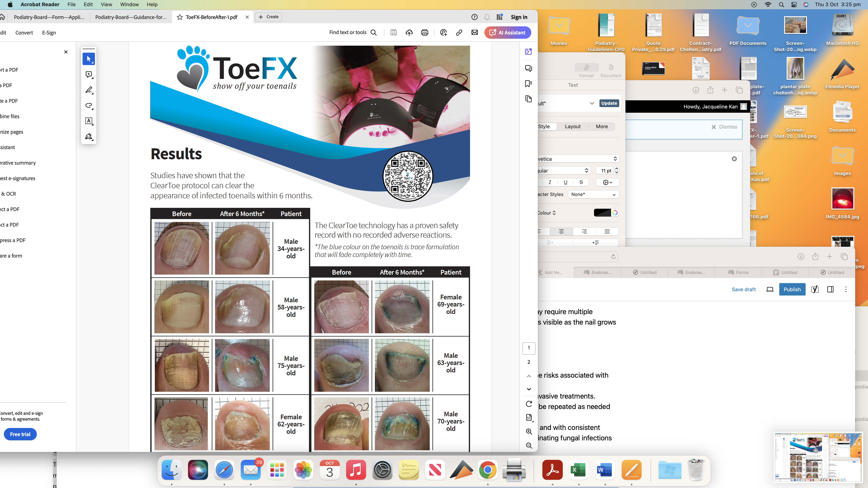The width and height of the screenshot is (868, 488).
Task: Open bookmarks panel in right rail
Action: click(528, 83)
